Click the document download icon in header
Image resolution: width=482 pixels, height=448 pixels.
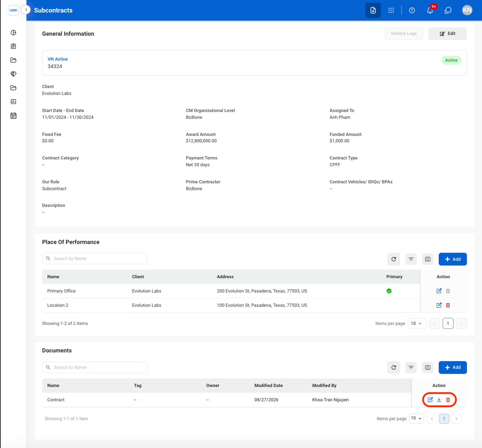(373, 10)
